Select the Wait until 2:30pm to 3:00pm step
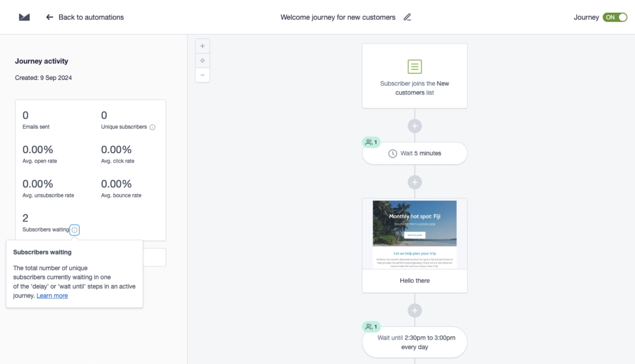 [414, 342]
